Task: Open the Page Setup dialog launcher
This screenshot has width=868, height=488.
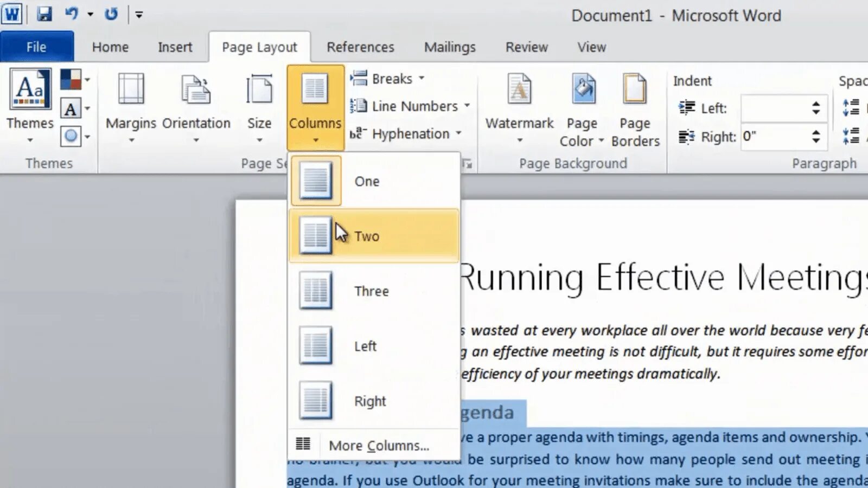Action: 467,164
